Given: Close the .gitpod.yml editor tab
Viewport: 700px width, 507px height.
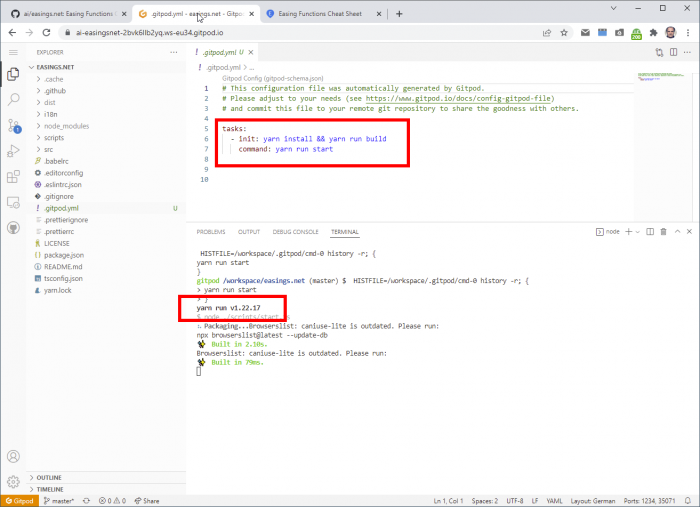Looking at the screenshot, I should click(251, 52).
